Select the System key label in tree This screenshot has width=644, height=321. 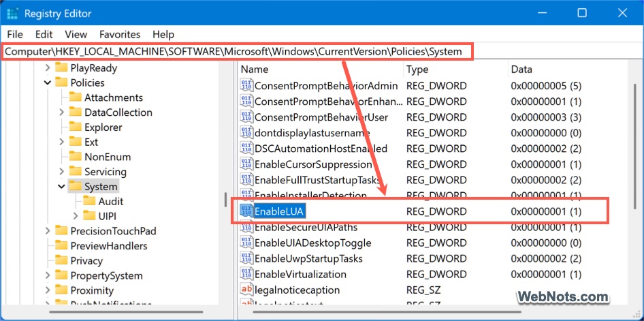(x=101, y=187)
